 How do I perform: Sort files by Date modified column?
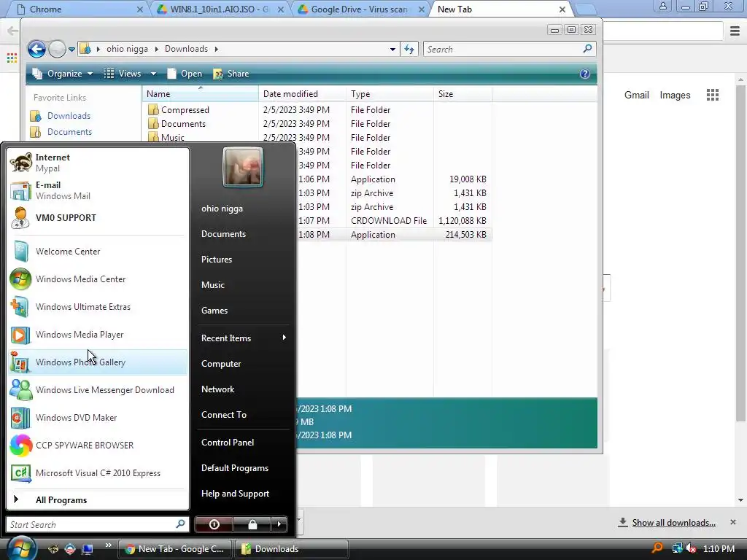click(302, 94)
